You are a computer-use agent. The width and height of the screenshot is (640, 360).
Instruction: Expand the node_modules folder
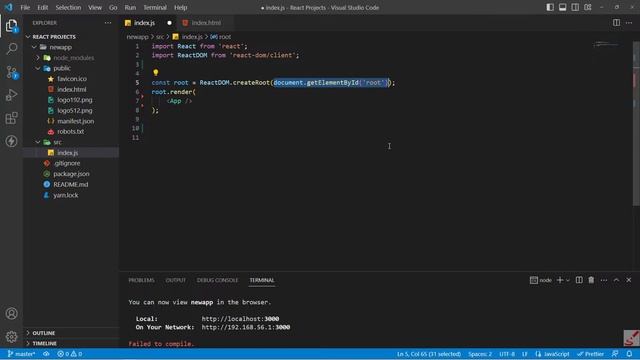(x=38, y=58)
